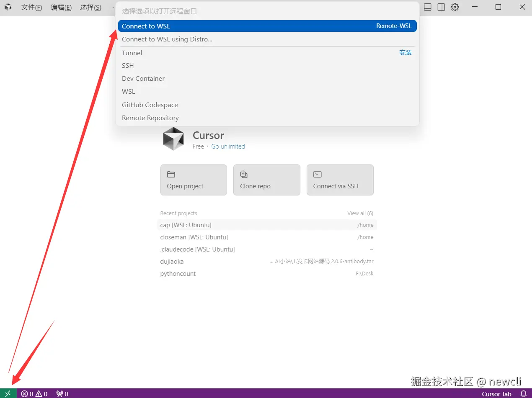Open the notifications bell
The image size is (532, 398).
pos(523,394)
